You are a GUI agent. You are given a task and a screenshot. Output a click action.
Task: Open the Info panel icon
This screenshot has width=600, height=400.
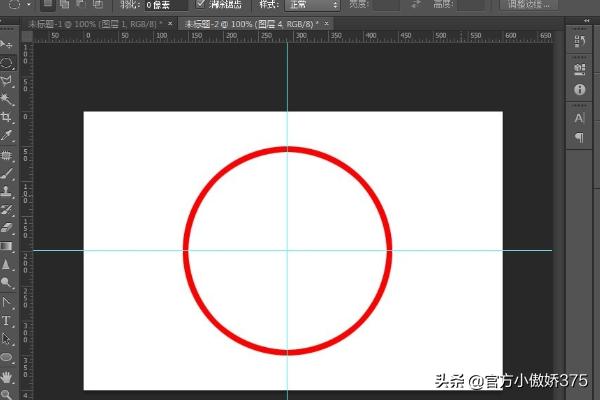(579, 90)
